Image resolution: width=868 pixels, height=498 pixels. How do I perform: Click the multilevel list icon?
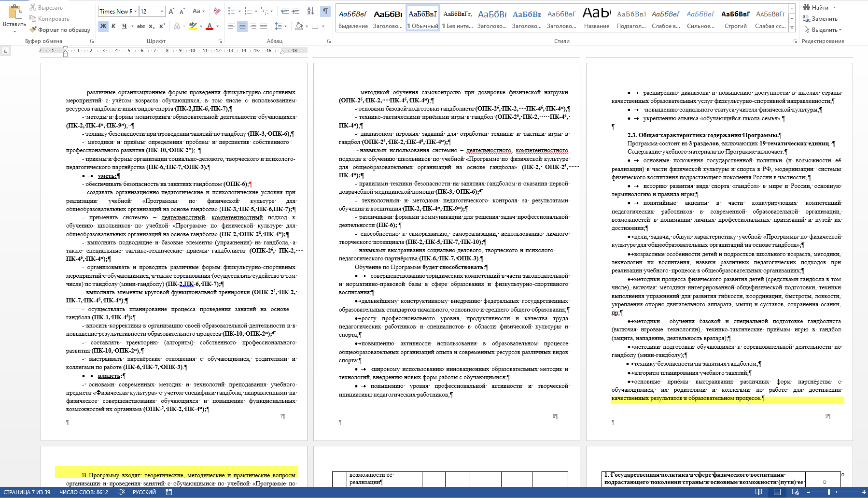click(264, 11)
